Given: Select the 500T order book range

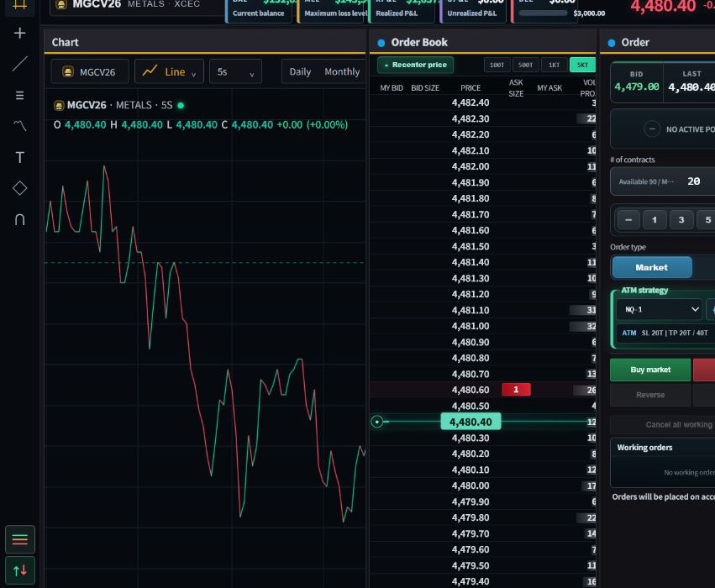Looking at the screenshot, I should [525, 65].
